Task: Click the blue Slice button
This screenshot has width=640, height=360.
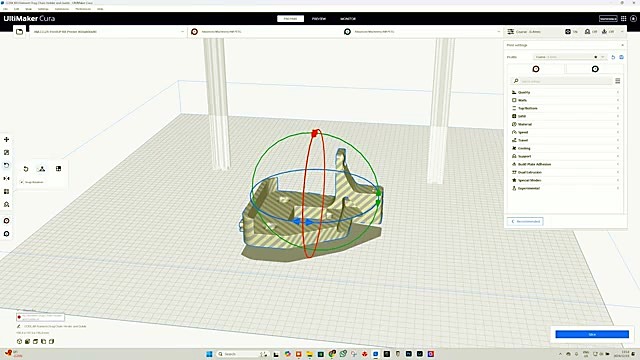Action: tap(592, 334)
